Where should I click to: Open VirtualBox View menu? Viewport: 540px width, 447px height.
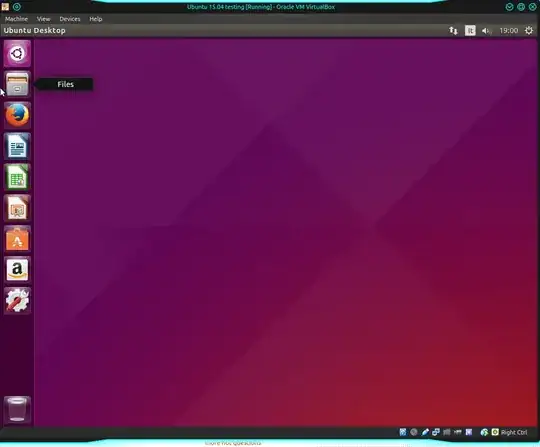(43, 19)
